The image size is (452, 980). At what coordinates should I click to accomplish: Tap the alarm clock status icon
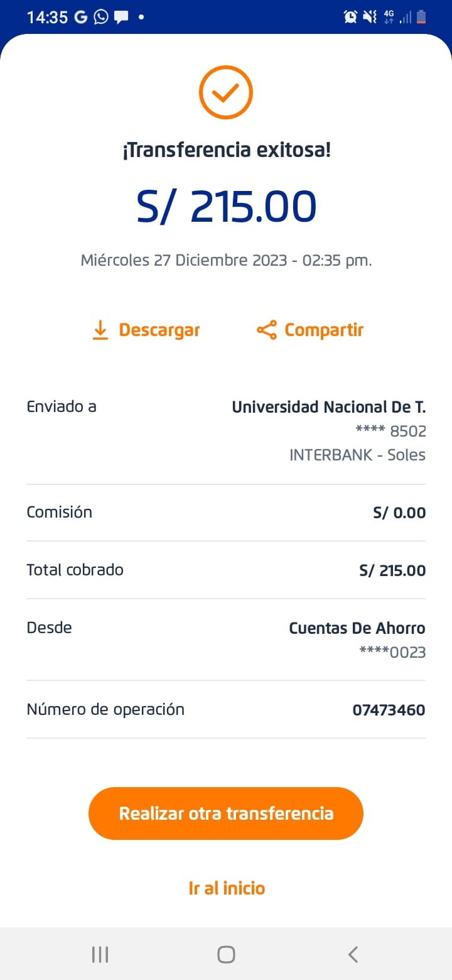coord(350,17)
